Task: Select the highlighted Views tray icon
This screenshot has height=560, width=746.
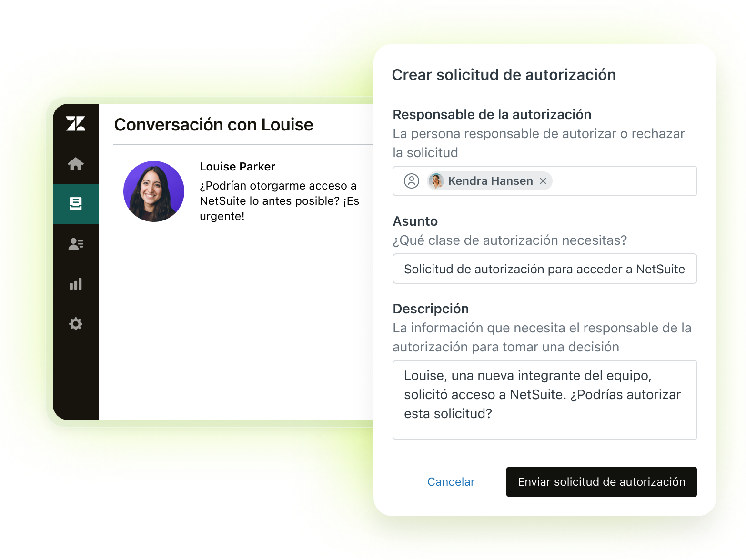Action: pyautogui.click(x=76, y=204)
